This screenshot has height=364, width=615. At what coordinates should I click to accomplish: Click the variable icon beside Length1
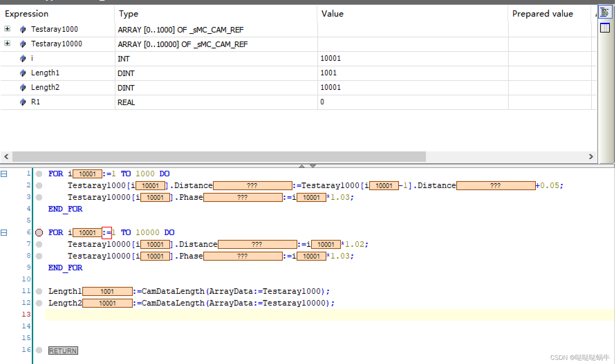23,73
